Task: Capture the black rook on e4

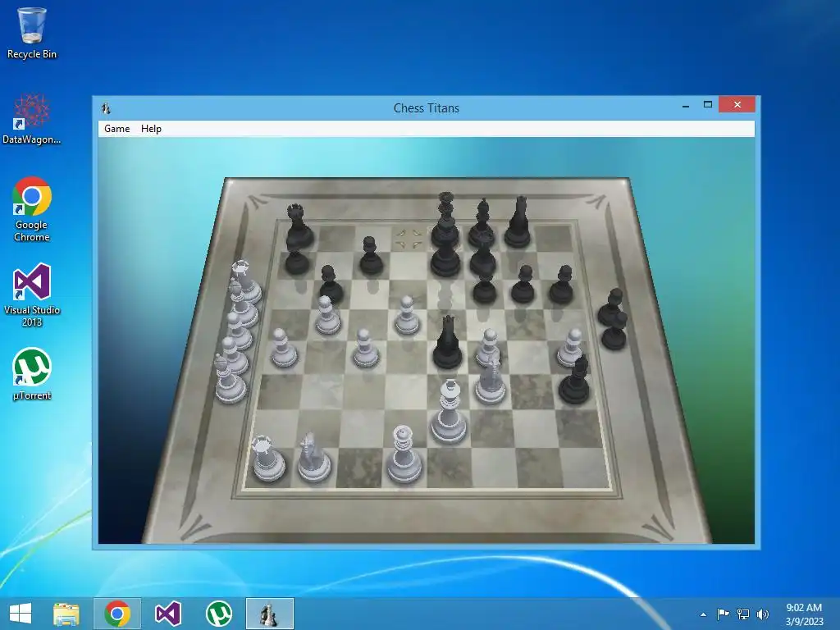Action: pos(447,343)
